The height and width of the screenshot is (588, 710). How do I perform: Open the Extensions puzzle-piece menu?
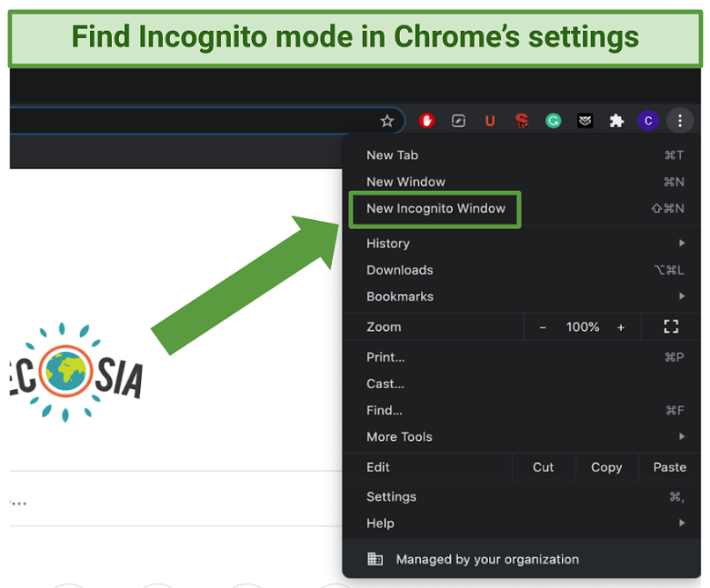tap(617, 121)
